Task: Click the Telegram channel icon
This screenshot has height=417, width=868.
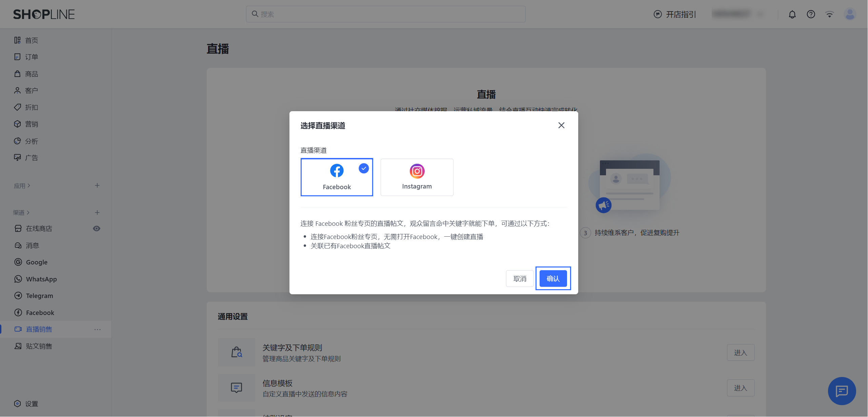Action: tap(18, 296)
